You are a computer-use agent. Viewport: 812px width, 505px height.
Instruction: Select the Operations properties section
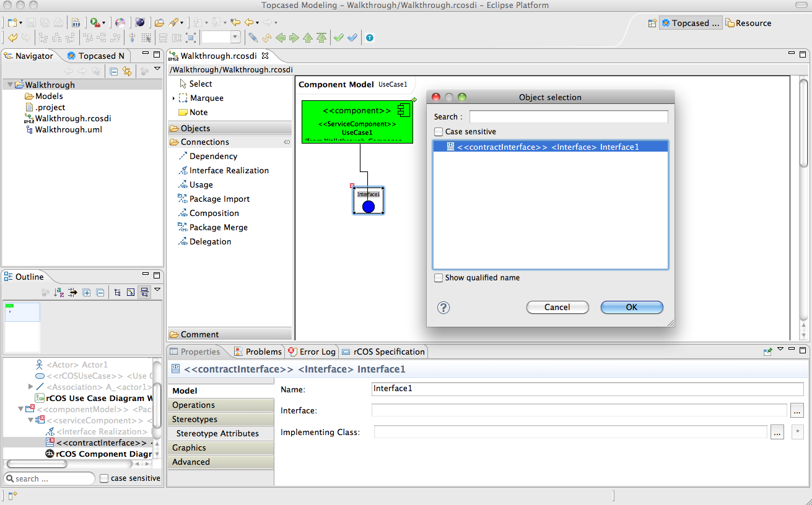(x=220, y=405)
